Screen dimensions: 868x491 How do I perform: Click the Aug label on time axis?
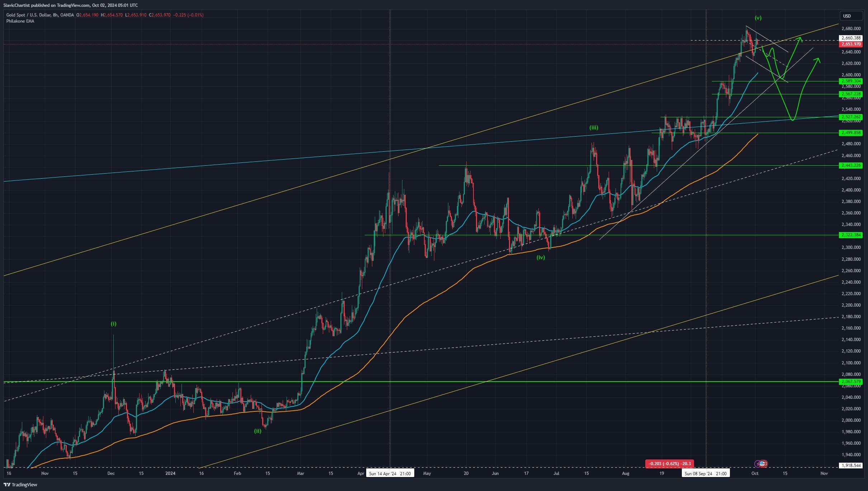tap(626, 473)
